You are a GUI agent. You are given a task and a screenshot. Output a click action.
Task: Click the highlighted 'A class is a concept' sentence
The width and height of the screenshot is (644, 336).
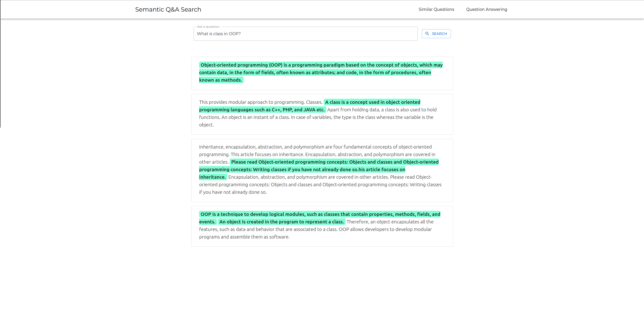click(x=372, y=102)
